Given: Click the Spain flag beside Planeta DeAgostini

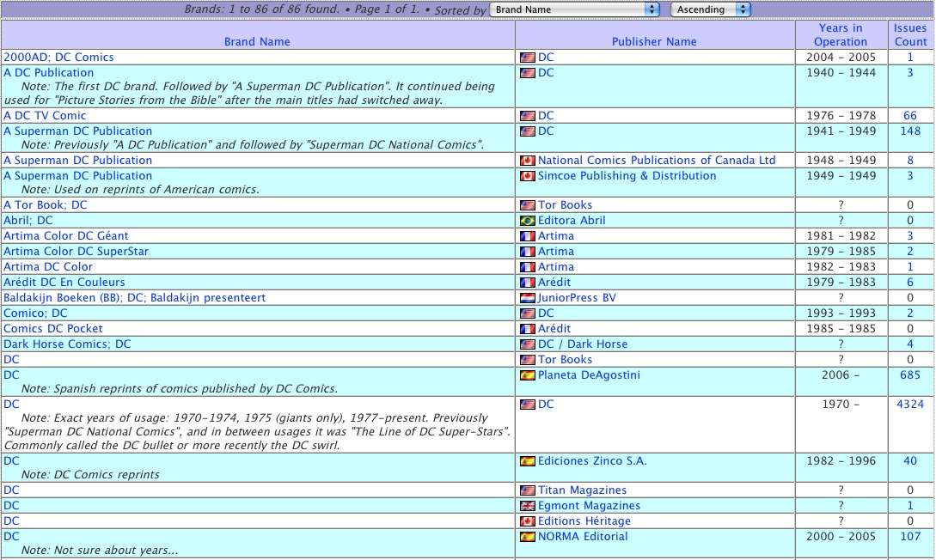Looking at the screenshot, I should click(x=527, y=375).
